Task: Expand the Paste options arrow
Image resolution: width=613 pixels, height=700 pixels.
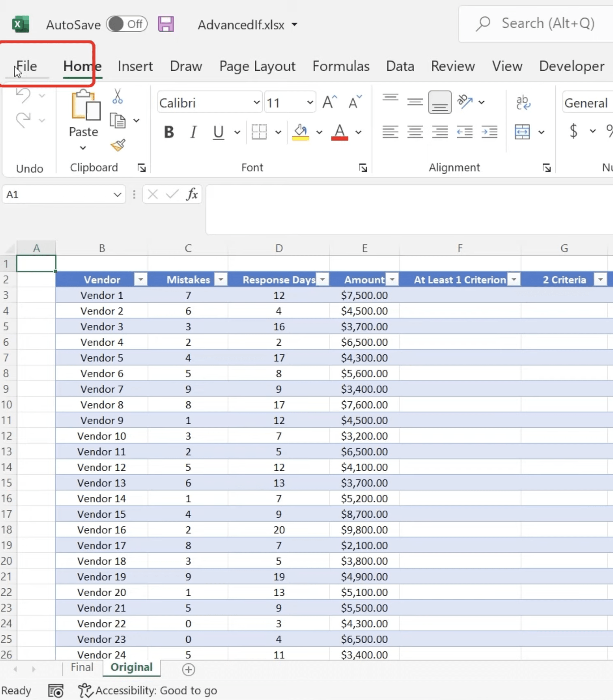Action: tap(83, 148)
